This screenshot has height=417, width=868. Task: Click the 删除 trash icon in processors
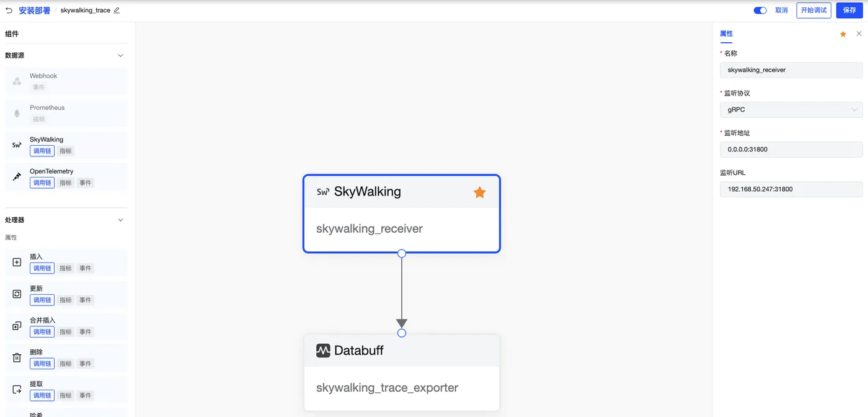coord(17,357)
